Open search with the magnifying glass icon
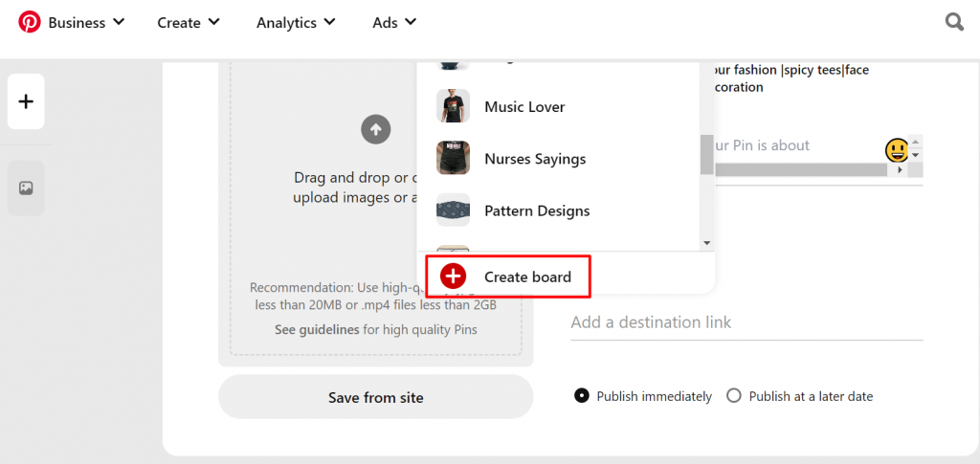Image resolution: width=980 pixels, height=464 pixels. point(954,22)
